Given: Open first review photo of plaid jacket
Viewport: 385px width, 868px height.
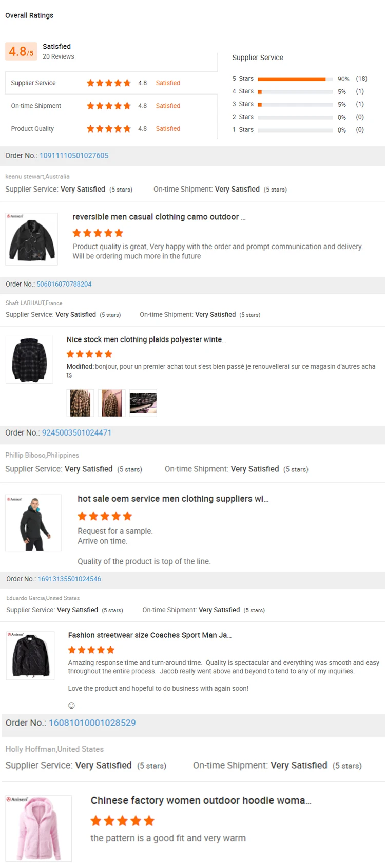Looking at the screenshot, I should point(80,403).
